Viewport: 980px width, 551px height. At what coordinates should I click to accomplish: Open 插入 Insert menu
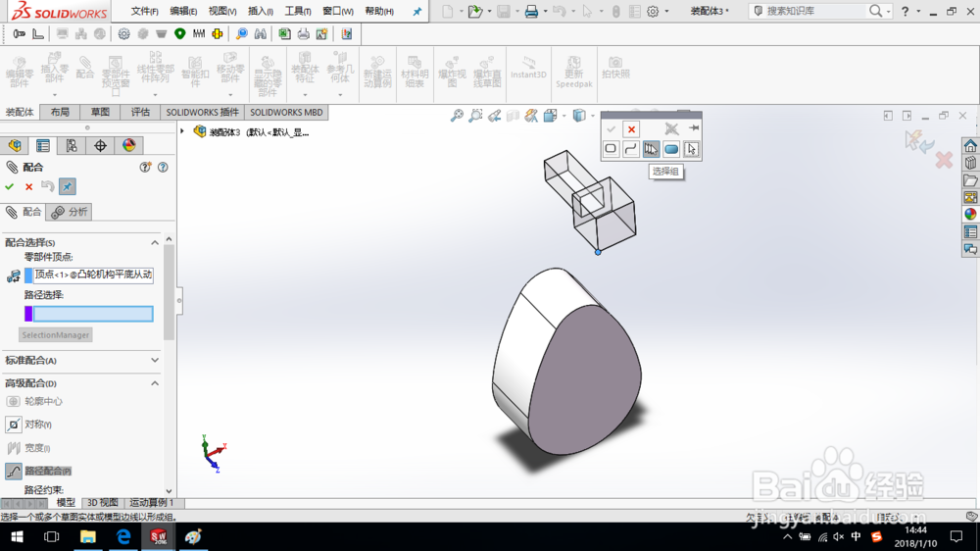point(260,11)
